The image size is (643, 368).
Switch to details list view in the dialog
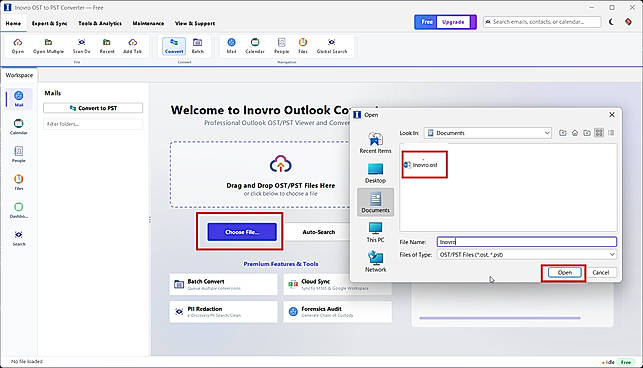[611, 133]
